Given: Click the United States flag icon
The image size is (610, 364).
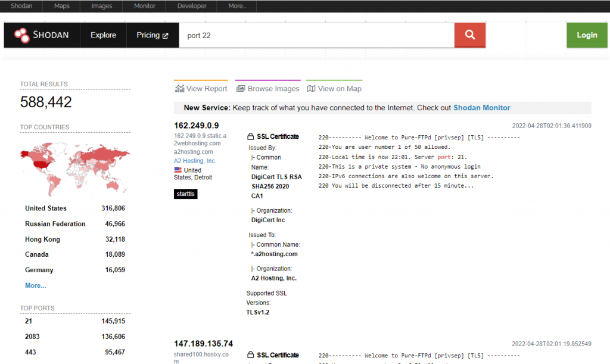Looking at the screenshot, I should click(178, 170).
